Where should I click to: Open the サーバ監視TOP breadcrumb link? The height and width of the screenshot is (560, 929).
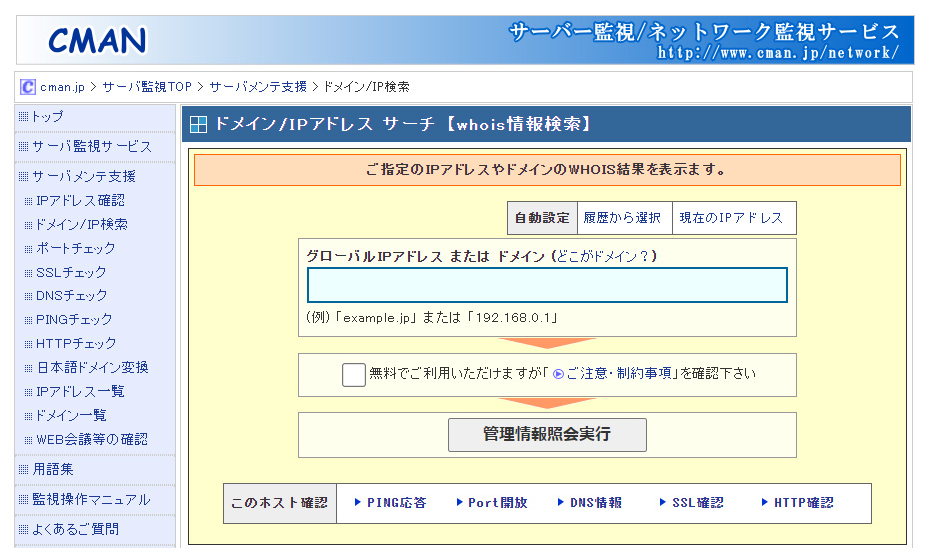click(x=147, y=87)
